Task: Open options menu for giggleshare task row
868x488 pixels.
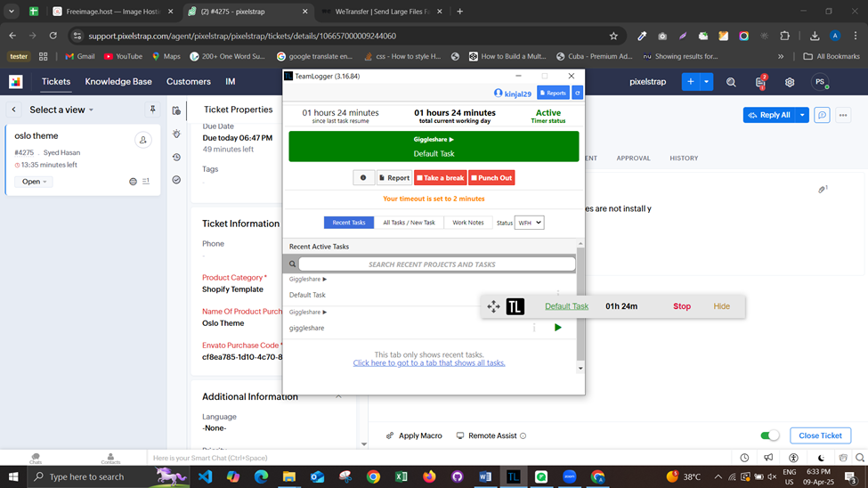Action: pos(534,328)
